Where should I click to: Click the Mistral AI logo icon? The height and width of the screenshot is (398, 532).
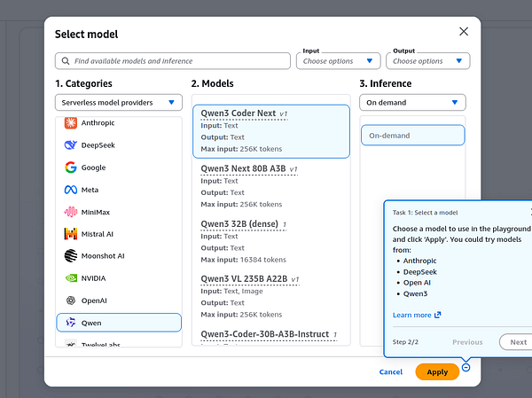(x=71, y=234)
